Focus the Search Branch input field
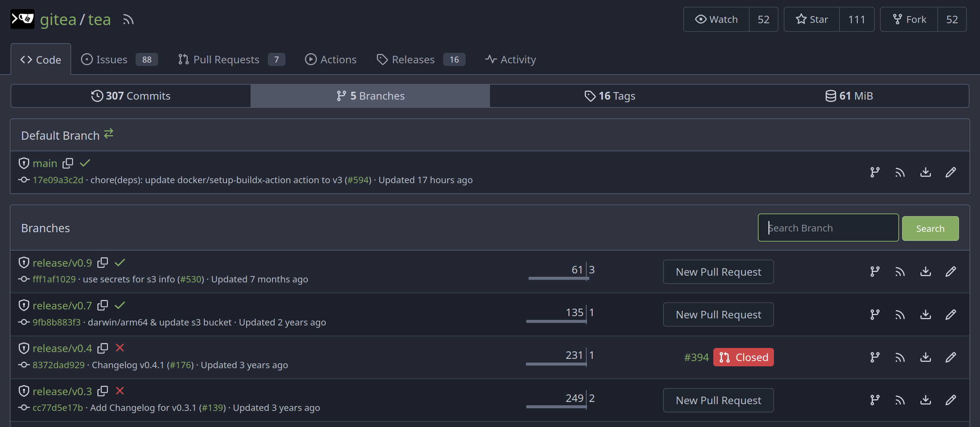The height and width of the screenshot is (427, 980). click(828, 228)
